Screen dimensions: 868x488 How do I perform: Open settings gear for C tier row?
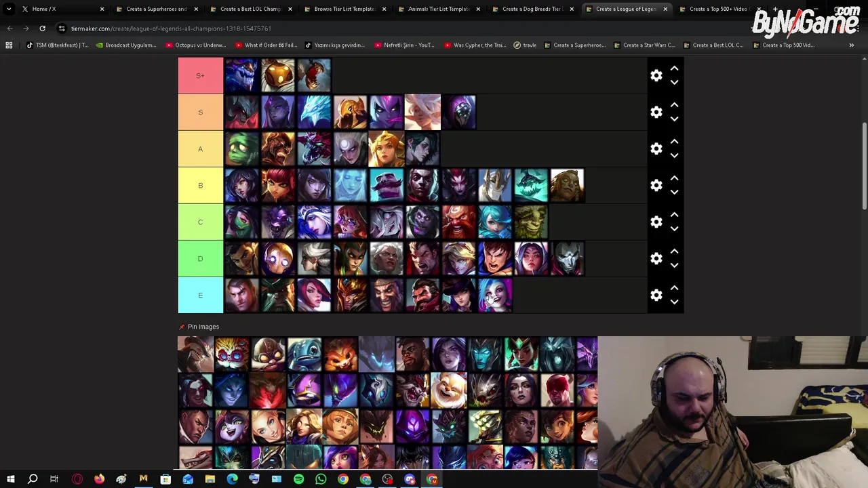coord(656,222)
